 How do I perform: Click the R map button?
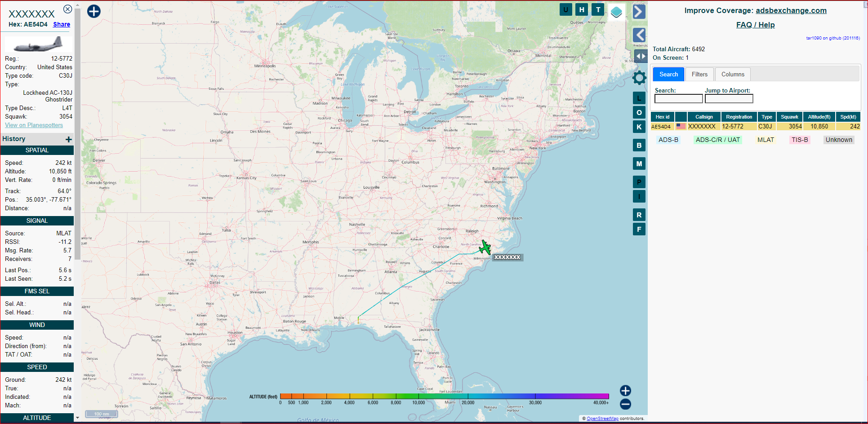(x=639, y=215)
